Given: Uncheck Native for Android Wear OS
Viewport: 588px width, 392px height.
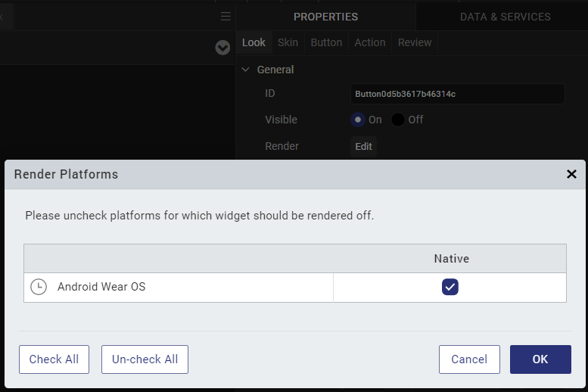Looking at the screenshot, I should coord(450,287).
